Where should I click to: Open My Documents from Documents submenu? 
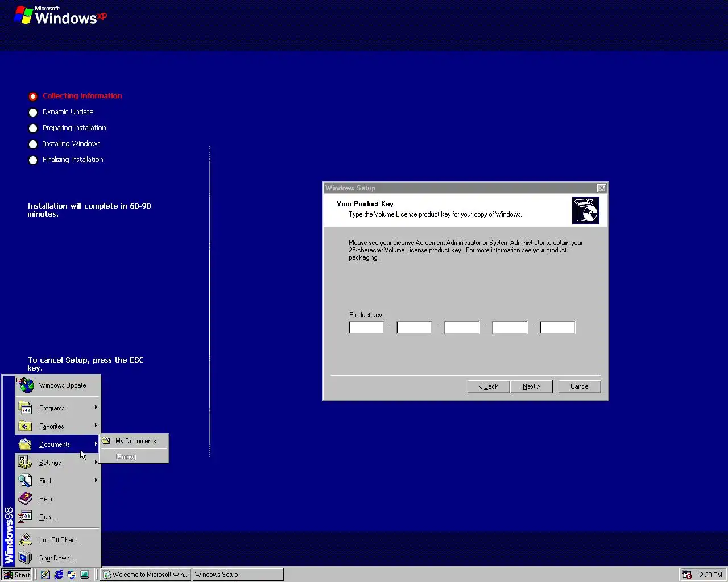[x=134, y=441]
